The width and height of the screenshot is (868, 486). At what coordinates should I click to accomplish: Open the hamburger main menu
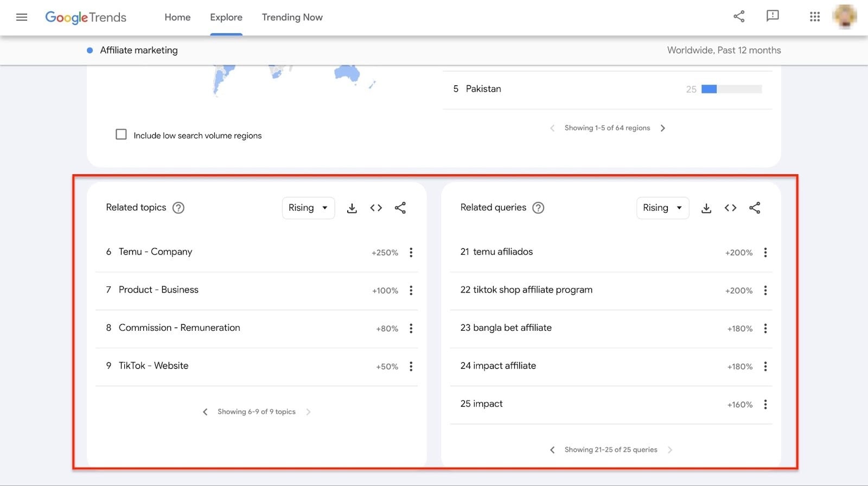point(22,17)
